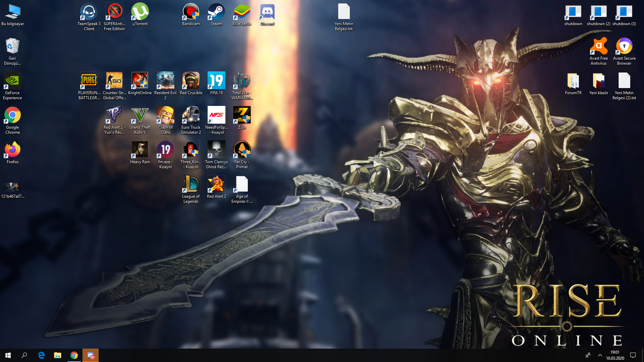
Task: Select the shutdown (3) shortcut
Action: [625, 14]
